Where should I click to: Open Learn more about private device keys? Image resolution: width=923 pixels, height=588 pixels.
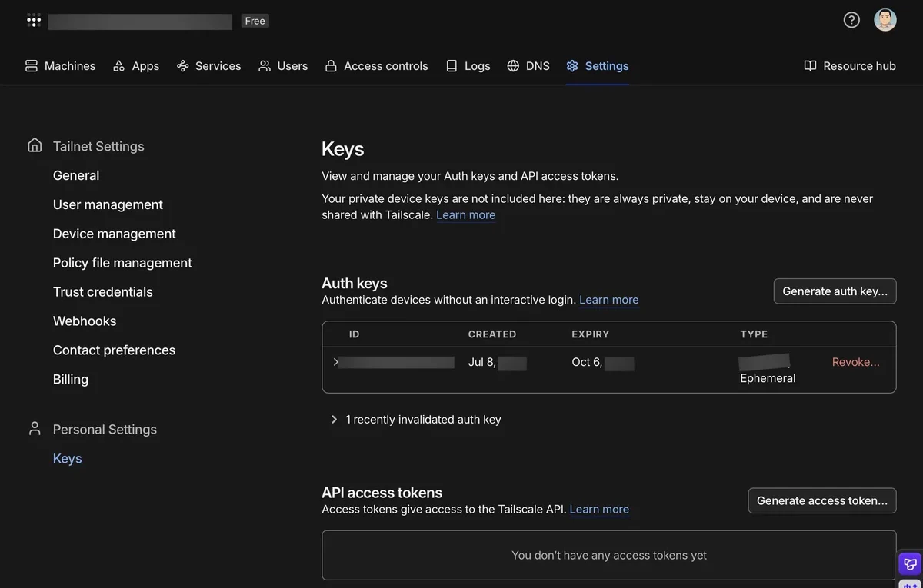coord(466,215)
